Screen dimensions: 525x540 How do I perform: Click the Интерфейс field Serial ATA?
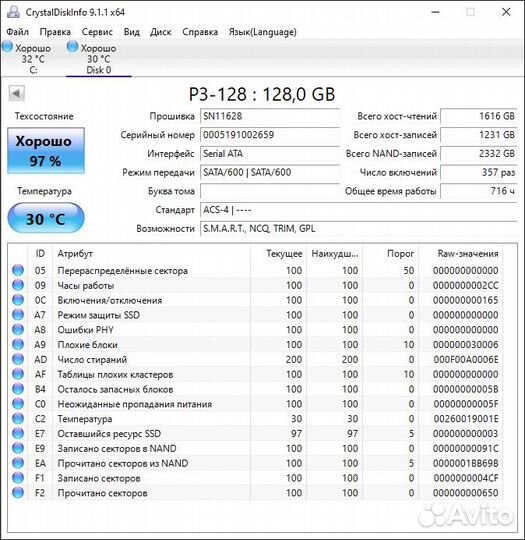[270, 154]
